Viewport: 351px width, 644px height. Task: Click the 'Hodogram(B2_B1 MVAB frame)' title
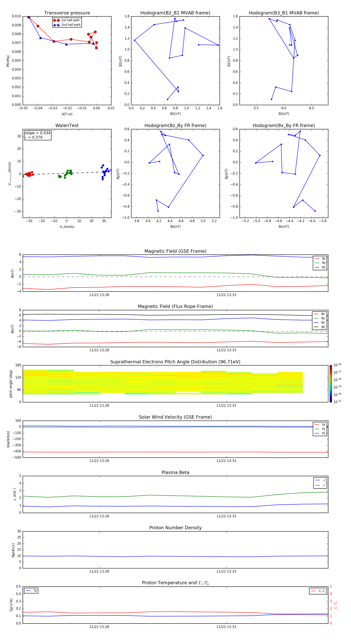(175, 13)
